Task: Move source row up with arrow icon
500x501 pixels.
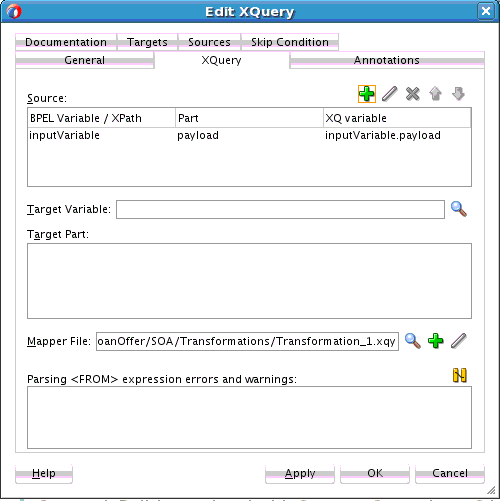Action: [435, 94]
